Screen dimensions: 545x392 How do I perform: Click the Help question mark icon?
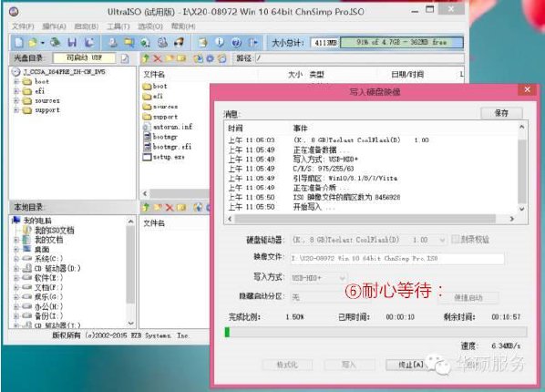coord(236,43)
